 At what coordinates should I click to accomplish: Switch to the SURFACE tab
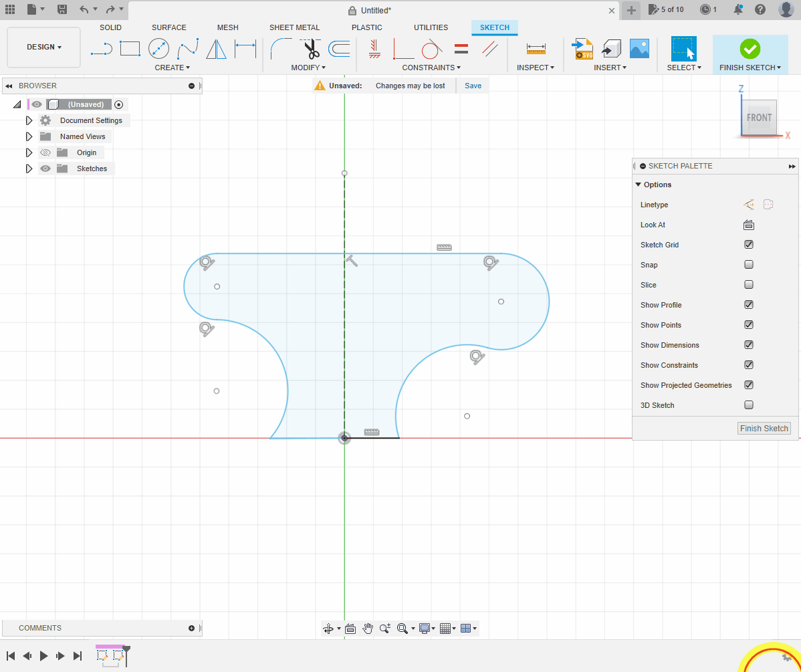click(168, 27)
